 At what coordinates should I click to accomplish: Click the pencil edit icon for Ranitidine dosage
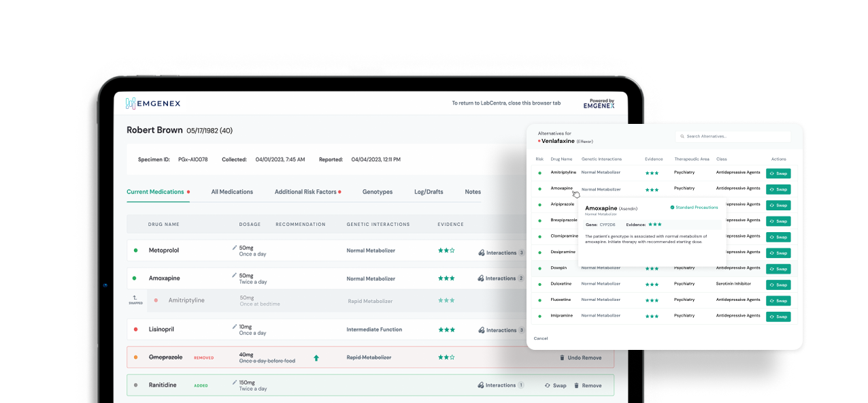tap(235, 383)
